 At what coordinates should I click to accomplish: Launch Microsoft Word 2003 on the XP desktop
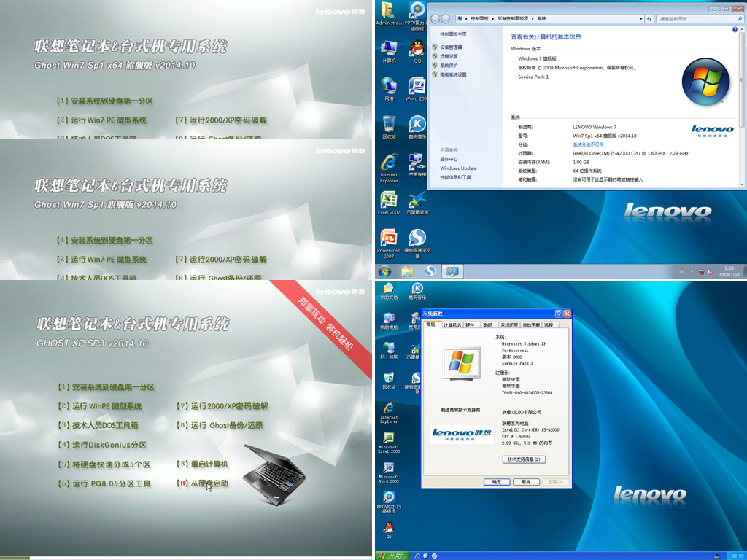389,472
